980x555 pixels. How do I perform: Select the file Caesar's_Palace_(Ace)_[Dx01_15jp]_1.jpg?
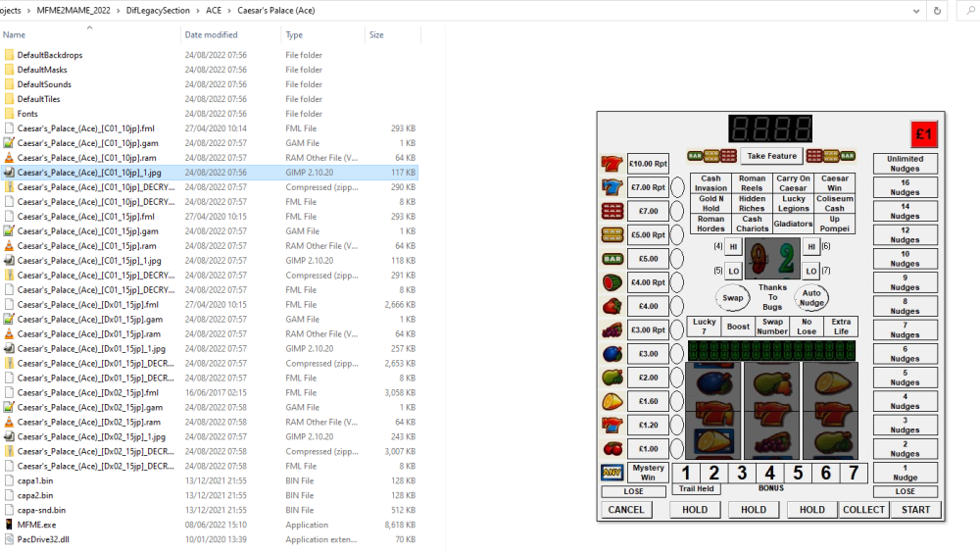[x=91, y=348]
